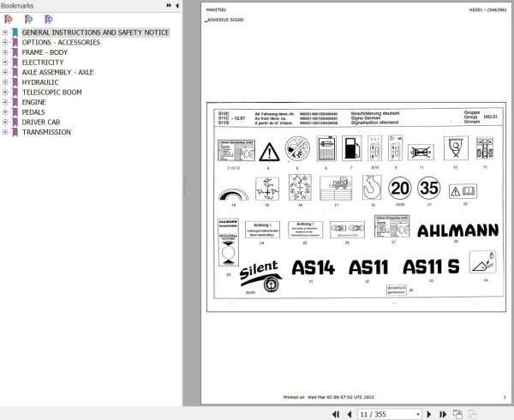Select the ENGINE bookmark
Image resolution: width=514 pixels, height=420 pixels.
click(x=33, y=102)
